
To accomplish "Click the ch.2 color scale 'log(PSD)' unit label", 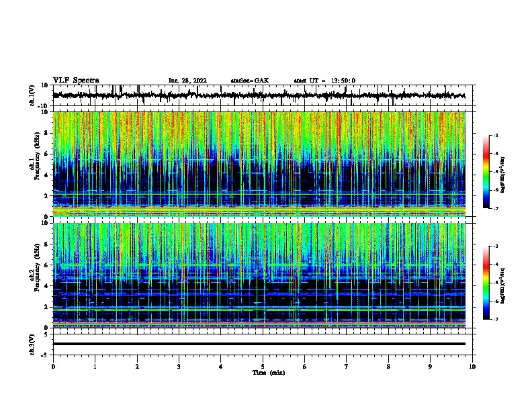I will click(502, 285).
